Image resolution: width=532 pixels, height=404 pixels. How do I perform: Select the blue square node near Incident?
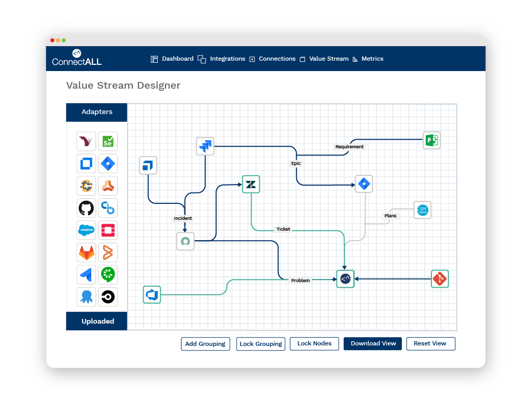coord(148,165)
